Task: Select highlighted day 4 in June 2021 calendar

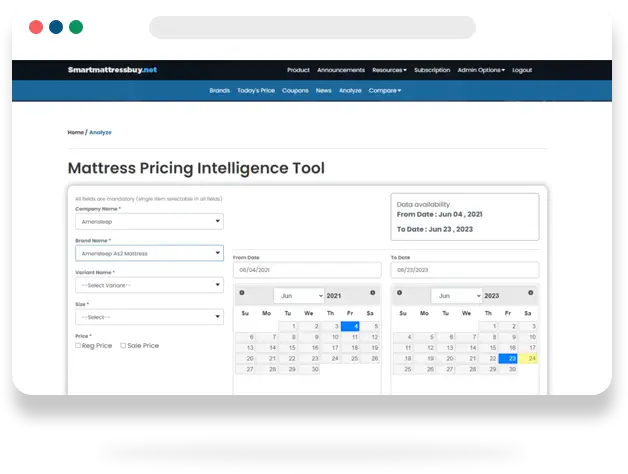Action: (350, 326)
